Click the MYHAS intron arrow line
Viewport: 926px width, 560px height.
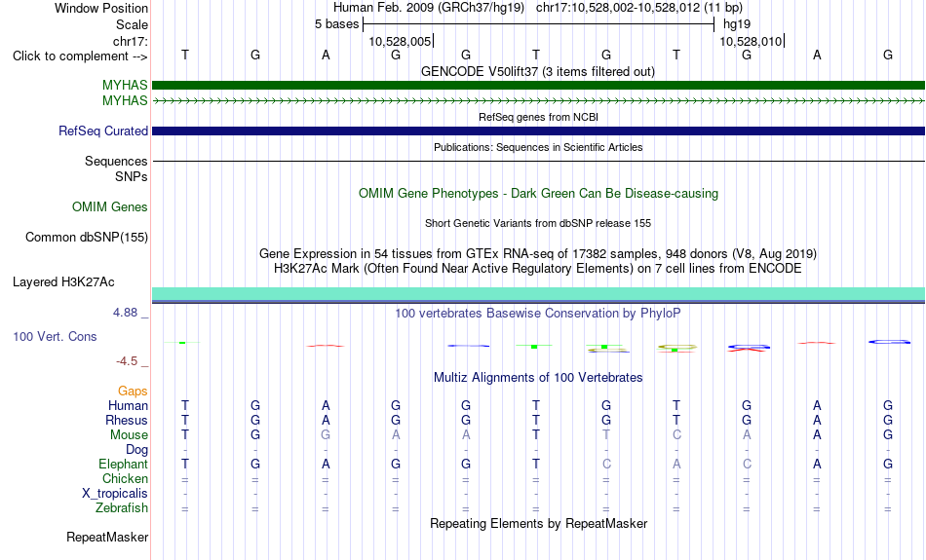(538, 101)
